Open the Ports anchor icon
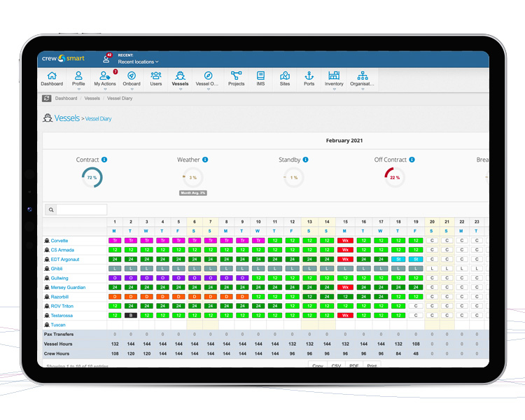Image resolution: width=525 pixels, height=420 pixels. click(x=309, y=76)
